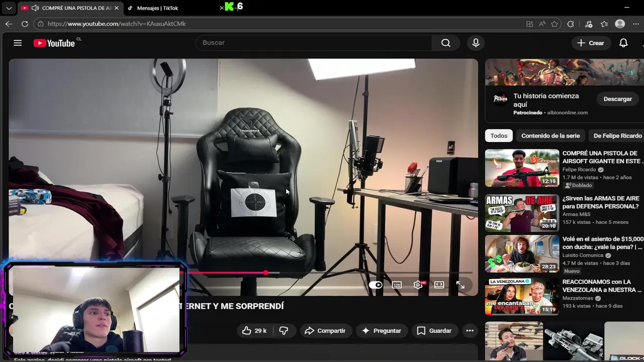Open the favorites list icon

604,24
